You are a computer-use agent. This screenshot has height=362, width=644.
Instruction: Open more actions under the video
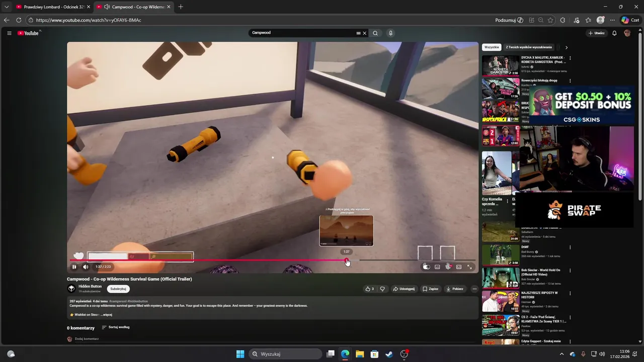coord(474,289)
